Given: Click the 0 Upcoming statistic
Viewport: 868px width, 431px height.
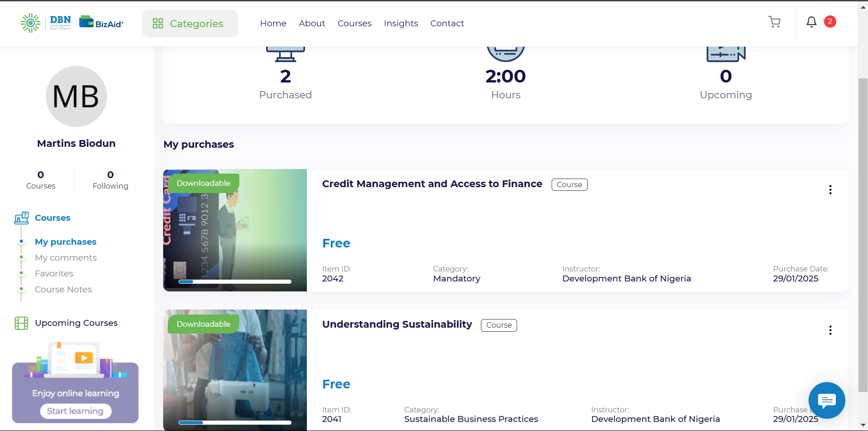Looking at the screenshot, I should point(726,84).
